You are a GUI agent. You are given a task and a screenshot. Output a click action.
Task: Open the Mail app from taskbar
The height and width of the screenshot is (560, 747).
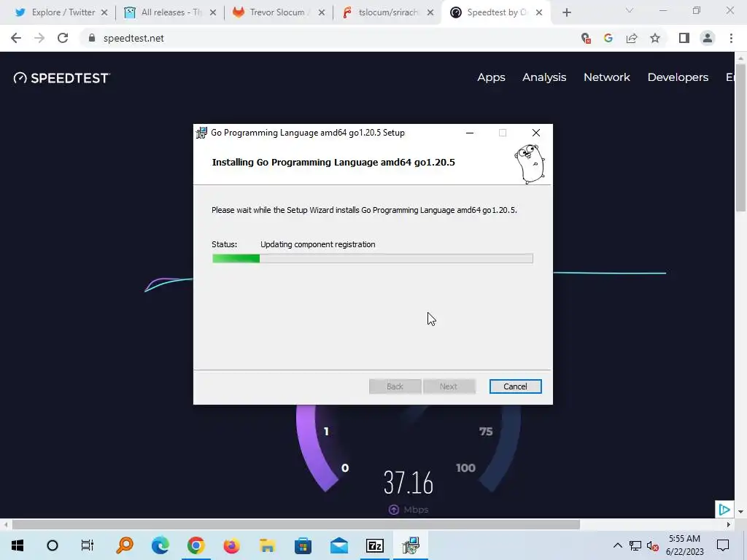point(338,545)
